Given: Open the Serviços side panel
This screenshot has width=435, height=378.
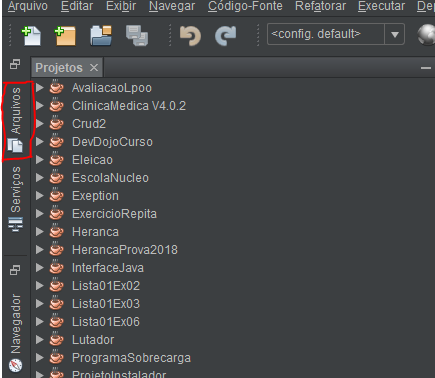Looking at the screenshot, I should coord(16,199).
